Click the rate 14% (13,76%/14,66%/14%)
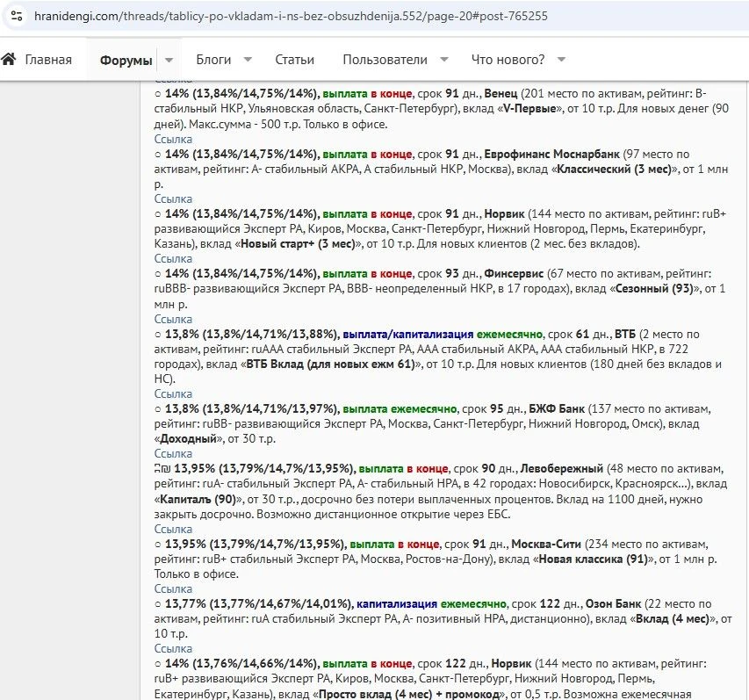The image size is (749, 700). [241, 664]
